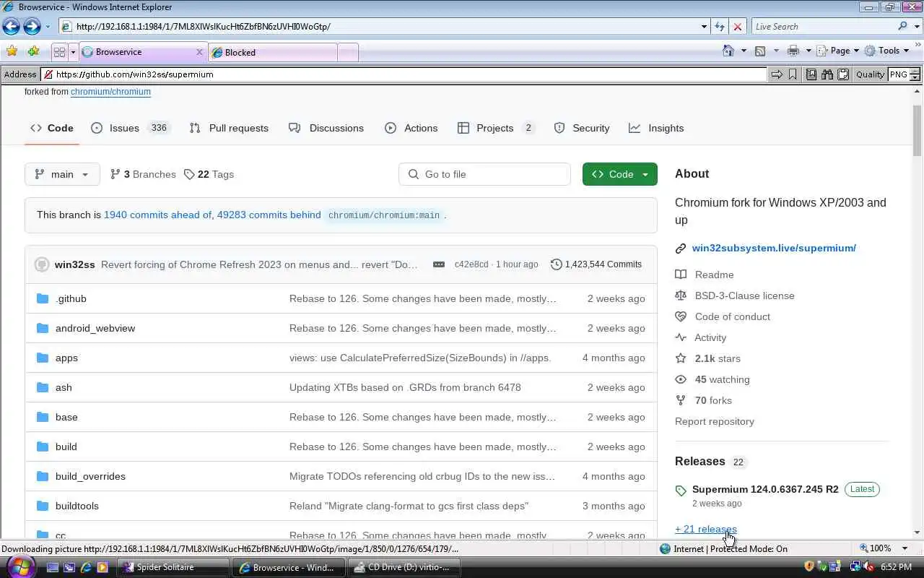Stop loading with the red X icon
Screen dimensions: 924x578
737,27
